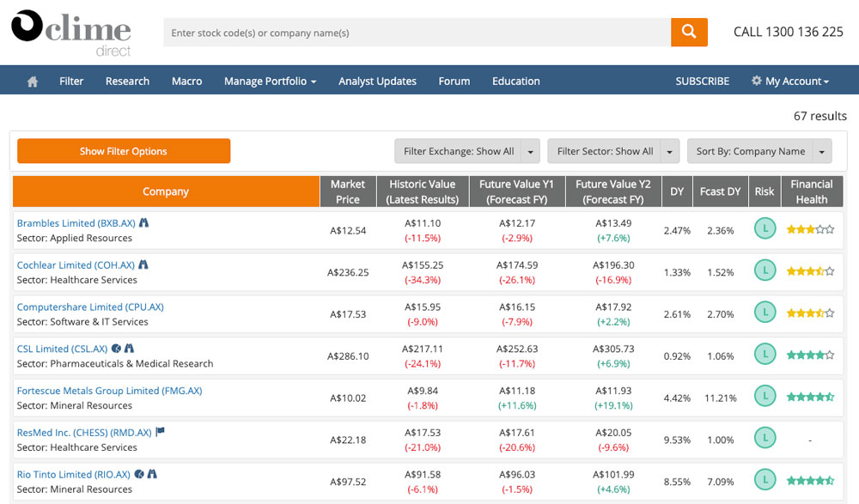
Task: Open CSL Limited (CSL.AX) link
Action: [63, 349]
